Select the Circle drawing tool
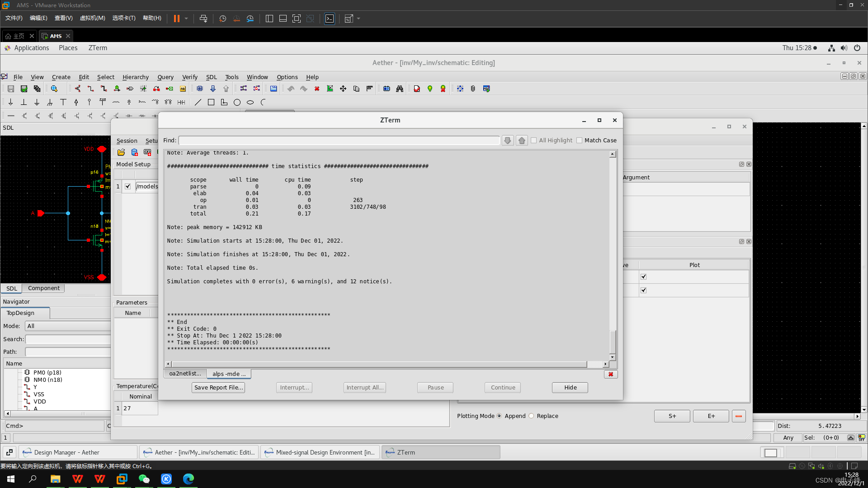The width and height of the screenshot is (868, 488). point(237,102)
